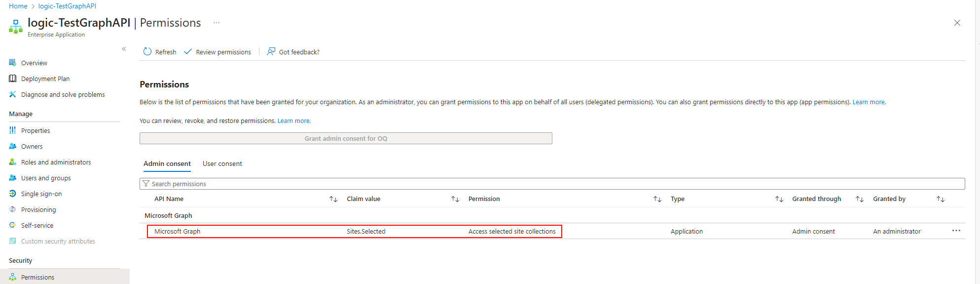Click the Users and groups icon

pyautogui.click(x=13, y=178)
